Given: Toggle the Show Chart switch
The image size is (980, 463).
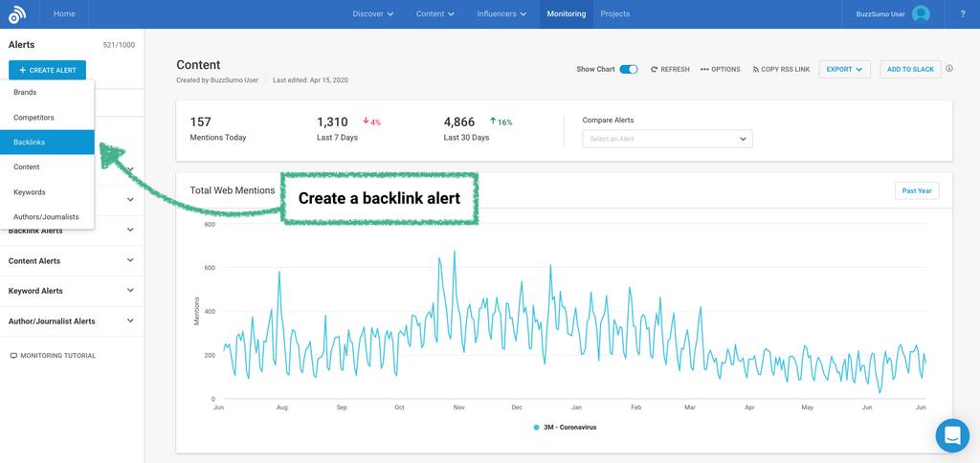Looking at the screenshot, I should [x=629, y=70].
